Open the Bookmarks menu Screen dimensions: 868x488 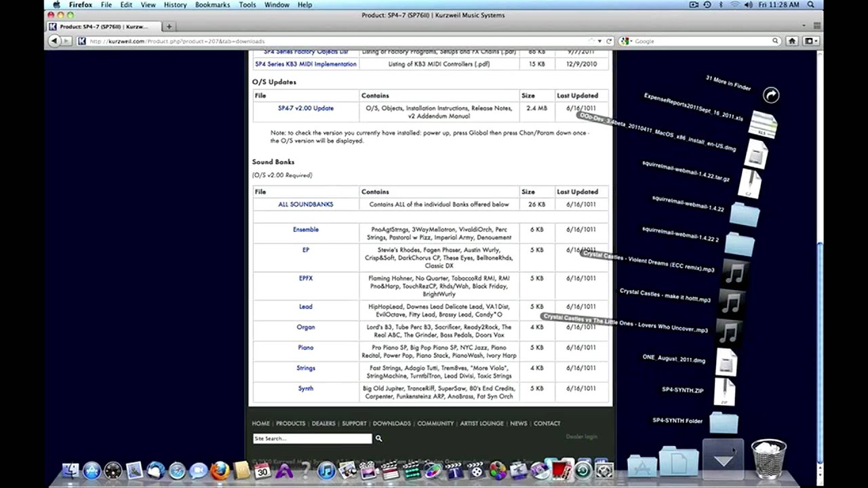point(212,5)
